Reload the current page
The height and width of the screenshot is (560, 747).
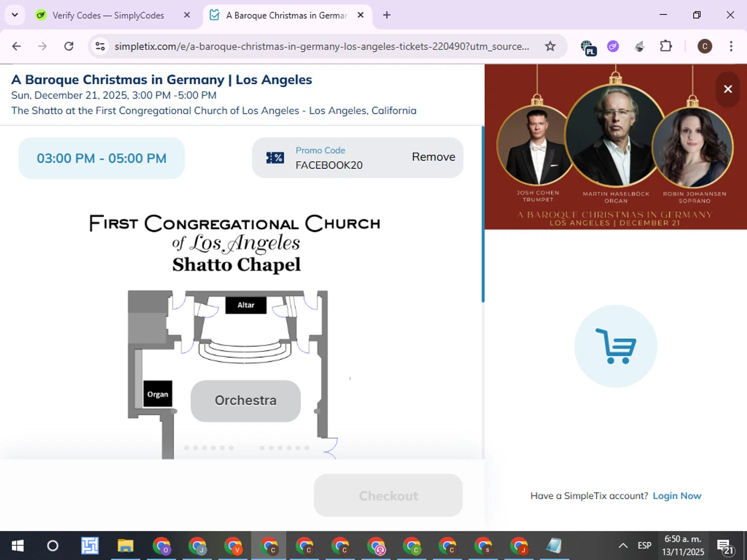tap(69, 46)
